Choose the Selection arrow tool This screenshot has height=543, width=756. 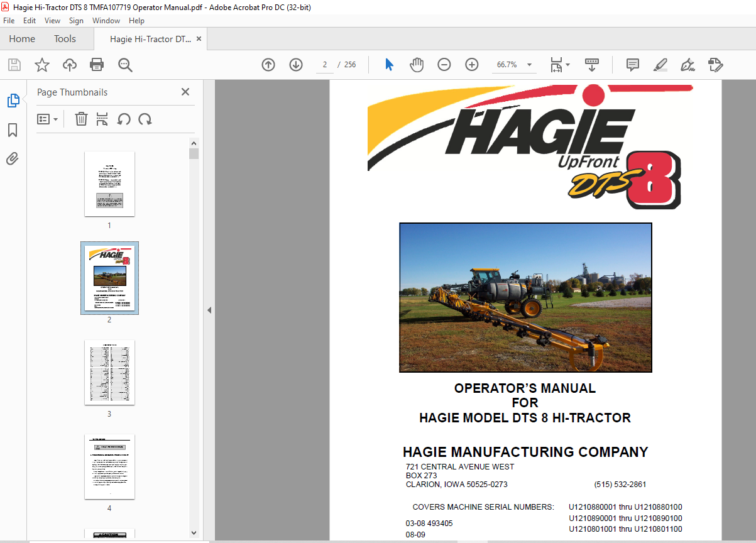pyautogui.click(x=389, y=65)
